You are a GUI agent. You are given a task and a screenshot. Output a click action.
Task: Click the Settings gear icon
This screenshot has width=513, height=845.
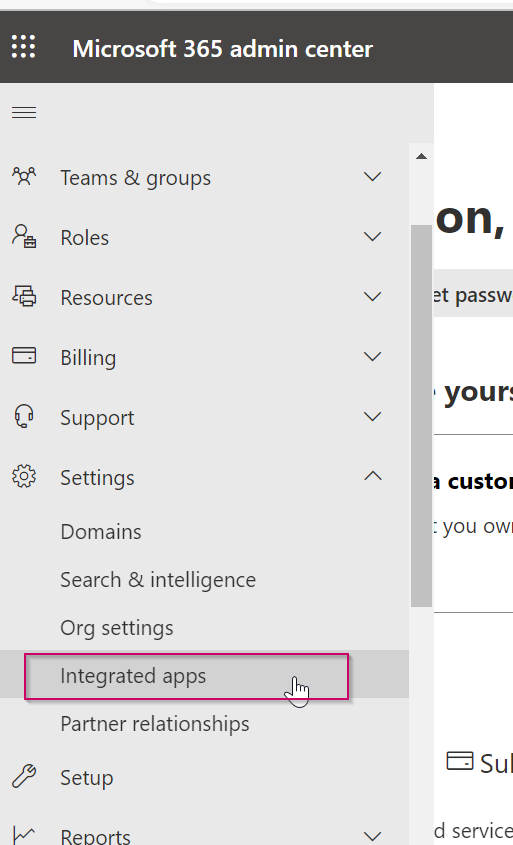click(24, 476)
